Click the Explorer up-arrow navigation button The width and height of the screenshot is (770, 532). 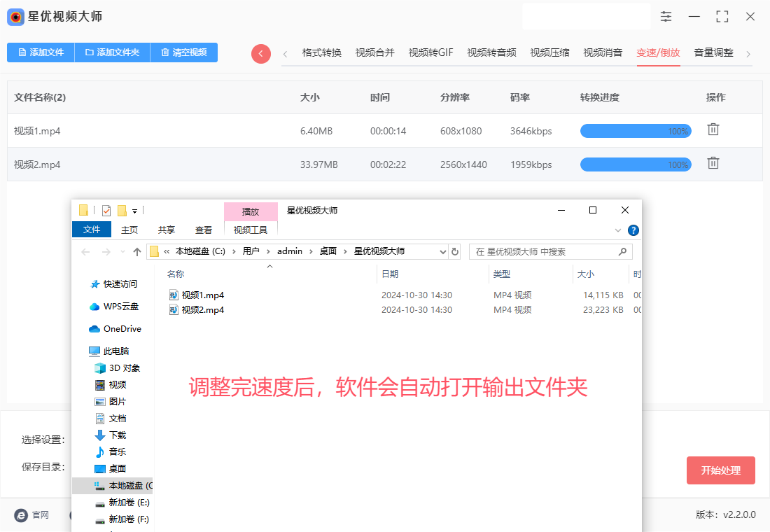point(137,252)
